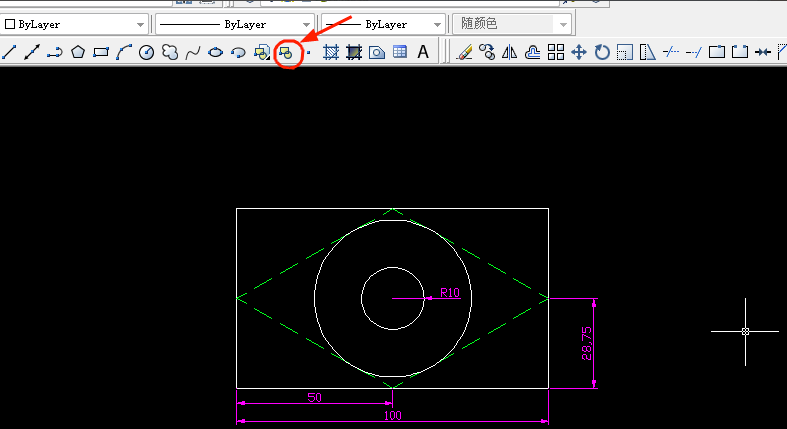Select the Revision Cloud tool

pos(170,52)
